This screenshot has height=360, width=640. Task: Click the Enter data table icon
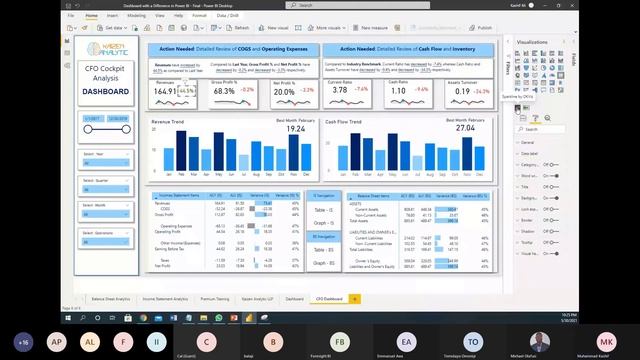coord(171,28)
